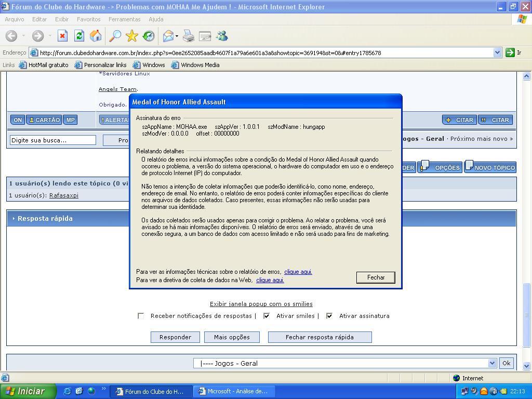Image resolution: width=532 pixels, height=399 pixels.
Task: Click the NOVO TÓPICO button
Action: (490, 166)
